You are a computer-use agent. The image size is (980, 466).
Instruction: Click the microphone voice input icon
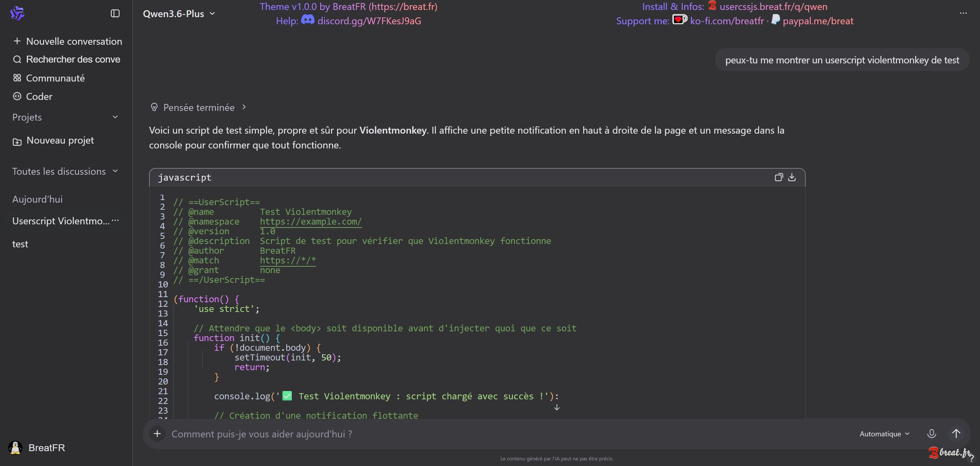click(932, 434)
